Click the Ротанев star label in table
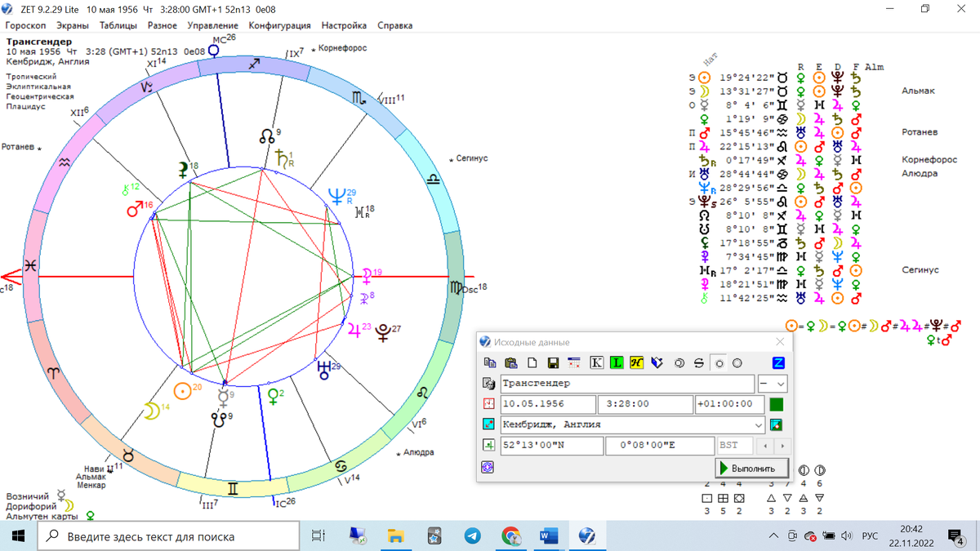The image size is (980, 551). [x=920, y=131]
